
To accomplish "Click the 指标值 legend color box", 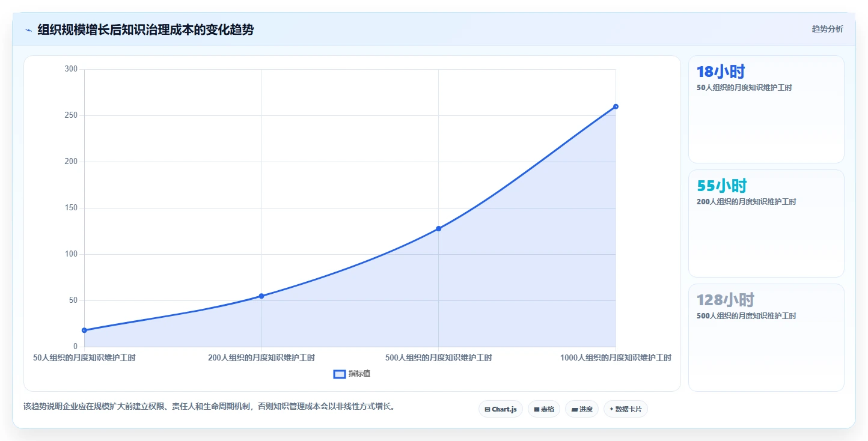I will (x=340, y=374).
